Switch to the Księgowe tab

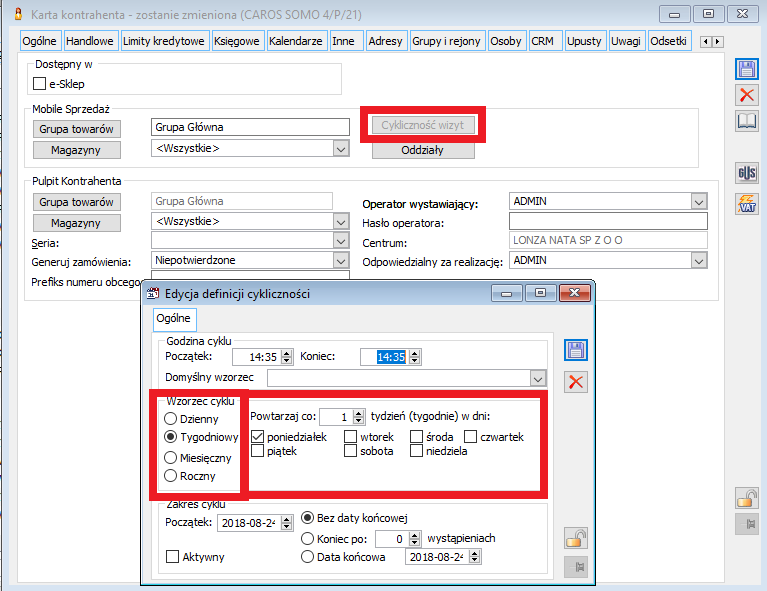pos(237,41)
